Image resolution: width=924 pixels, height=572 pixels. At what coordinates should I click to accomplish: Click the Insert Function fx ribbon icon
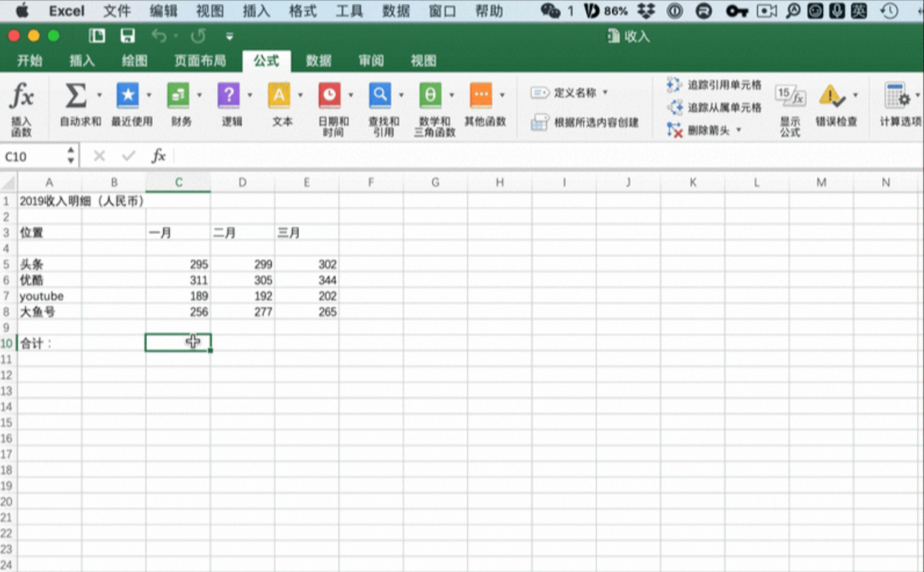21,96
